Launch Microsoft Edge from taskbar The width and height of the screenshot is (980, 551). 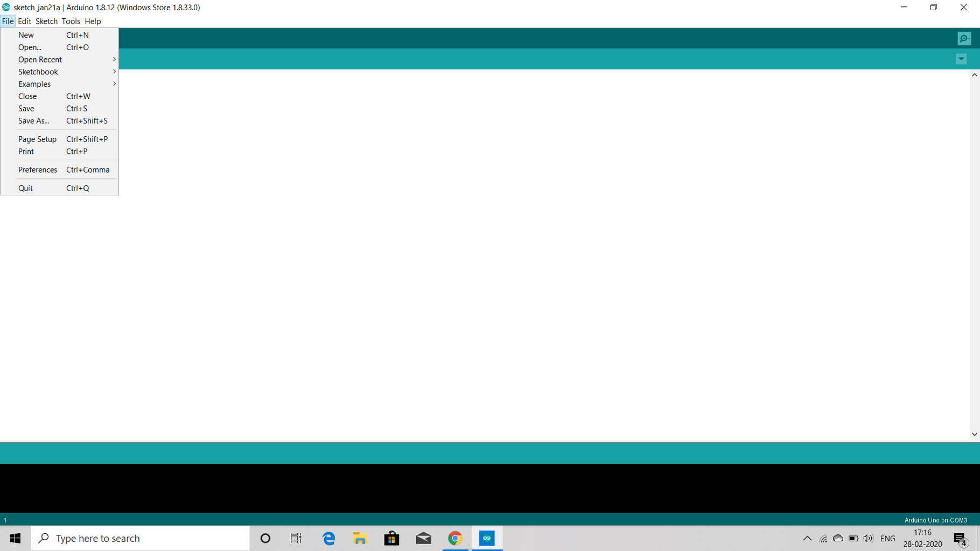click(x=328, y=538)
